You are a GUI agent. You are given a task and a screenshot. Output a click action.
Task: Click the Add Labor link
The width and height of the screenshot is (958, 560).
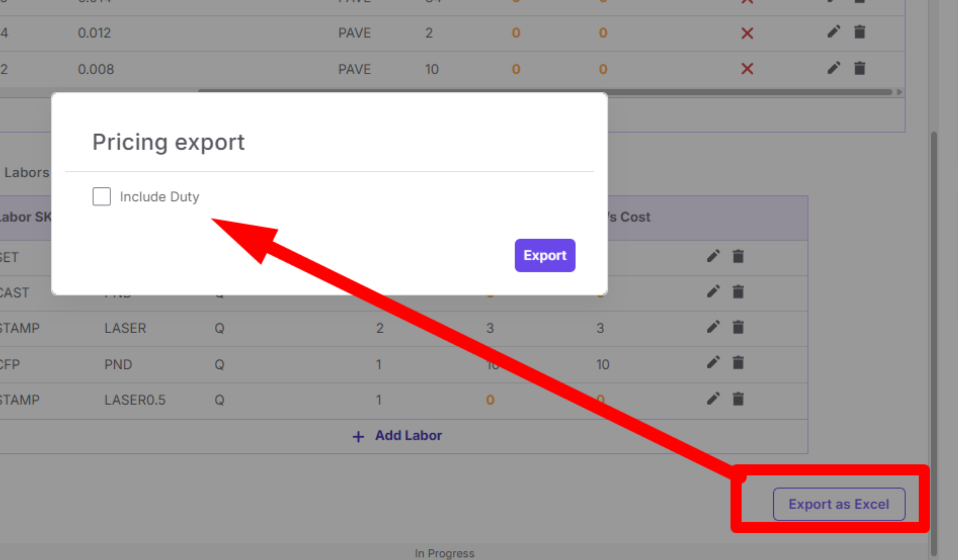pyautogui.click(x=408, y=435)
